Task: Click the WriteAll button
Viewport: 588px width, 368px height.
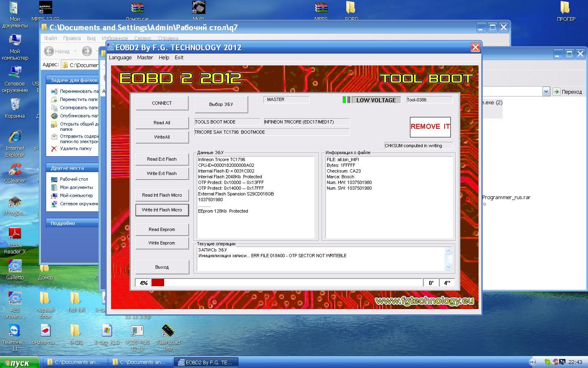Action: point(162,137)
